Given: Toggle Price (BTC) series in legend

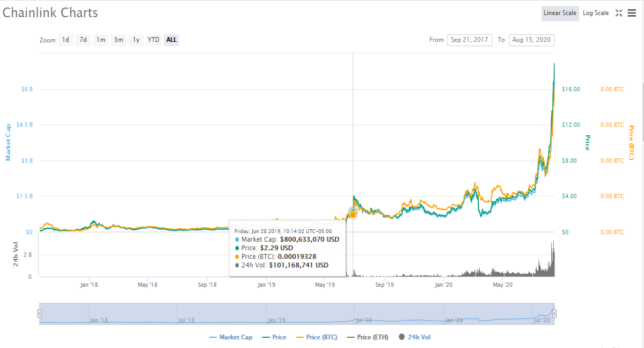Looking at the screenshot, I should pos(316,337).
